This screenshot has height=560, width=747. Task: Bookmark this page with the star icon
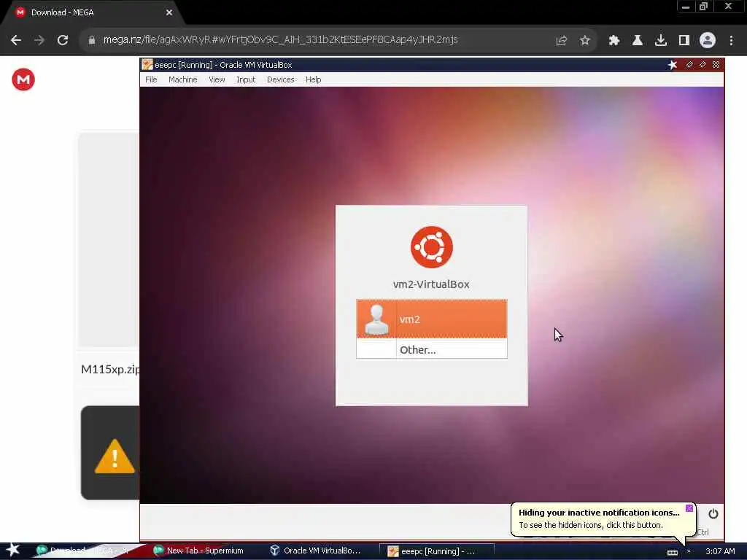(585, 41)
